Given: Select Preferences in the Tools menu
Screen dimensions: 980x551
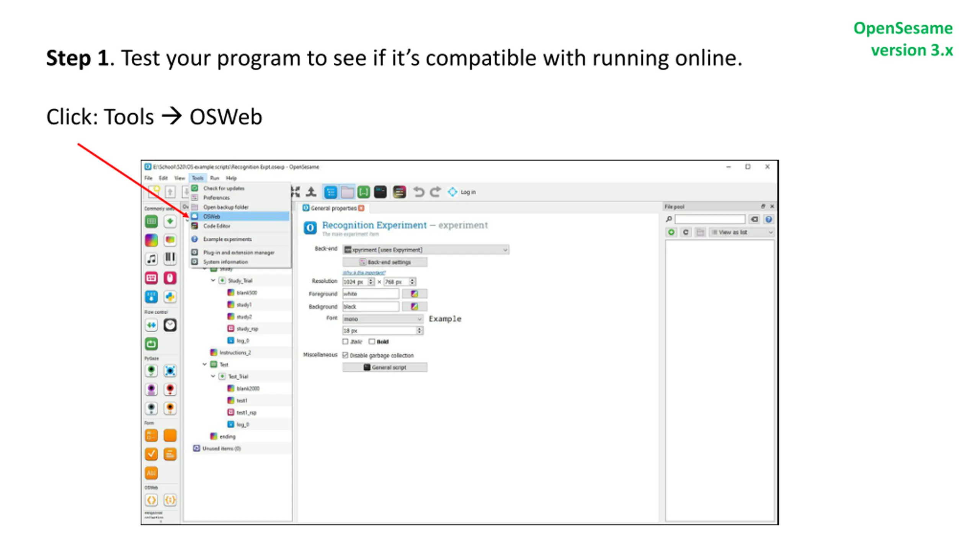Looking at the screenshot, I should [240, 198].
